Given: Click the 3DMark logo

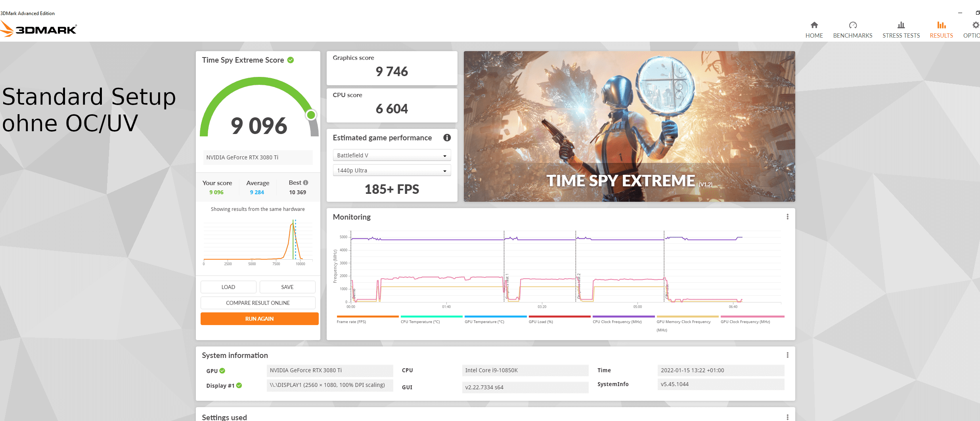Looking at the screenshot, I should (x=38, y=29).
